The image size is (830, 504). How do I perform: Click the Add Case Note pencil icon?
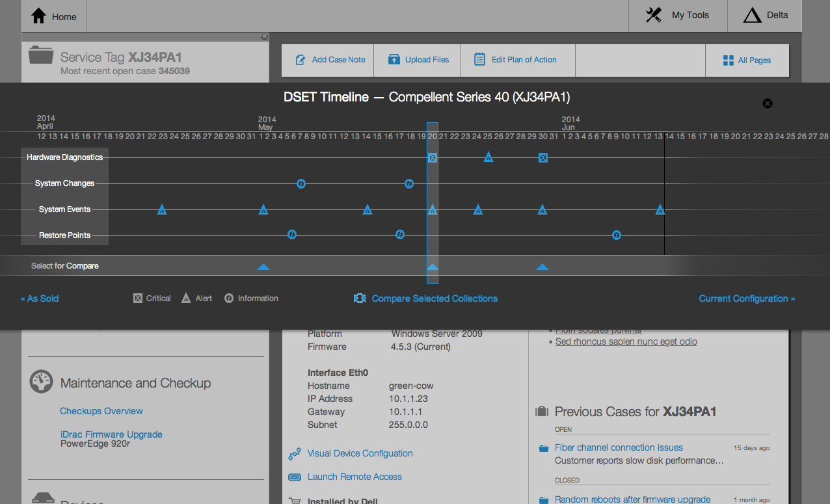coord(301,60)
